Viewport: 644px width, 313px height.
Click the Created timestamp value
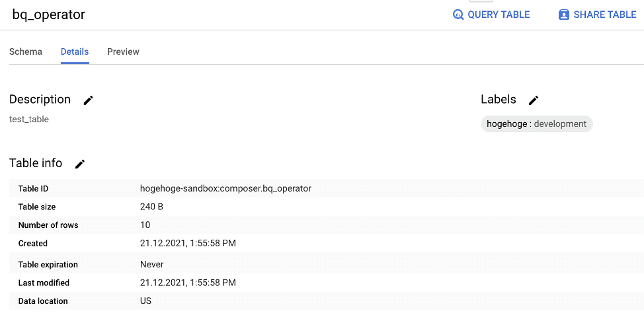point(188,243)
